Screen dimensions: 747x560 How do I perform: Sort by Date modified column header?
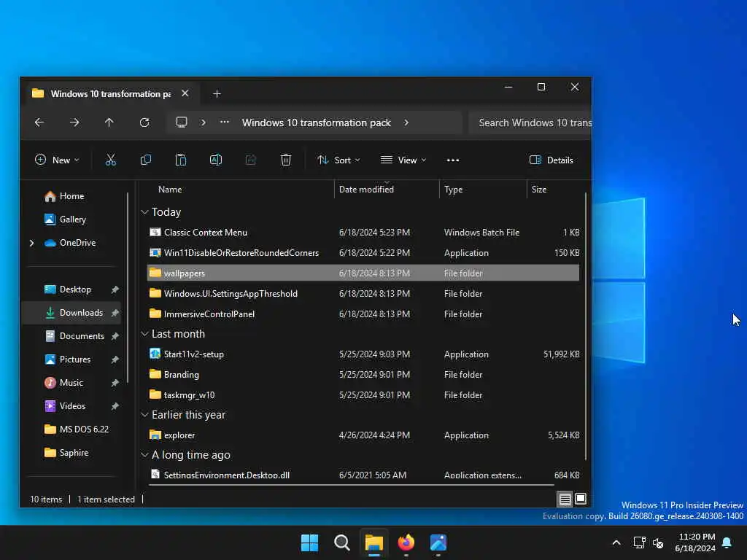point(366,189)
